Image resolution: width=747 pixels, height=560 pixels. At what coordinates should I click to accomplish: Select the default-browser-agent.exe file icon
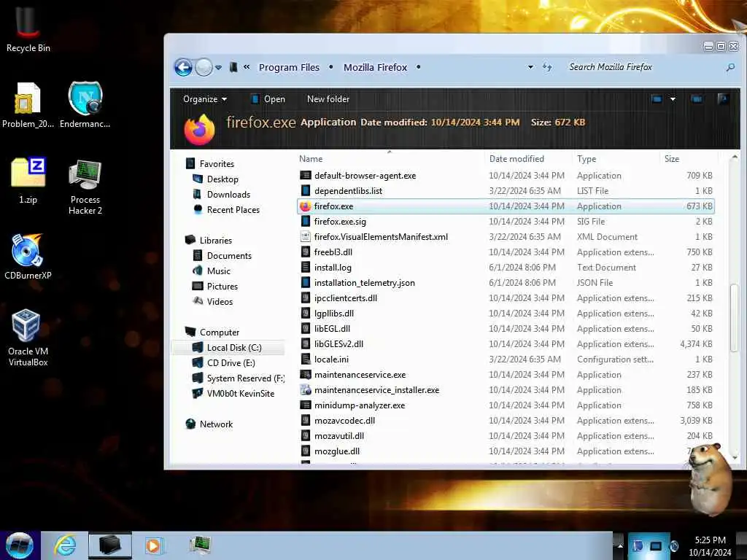(306, 175)
